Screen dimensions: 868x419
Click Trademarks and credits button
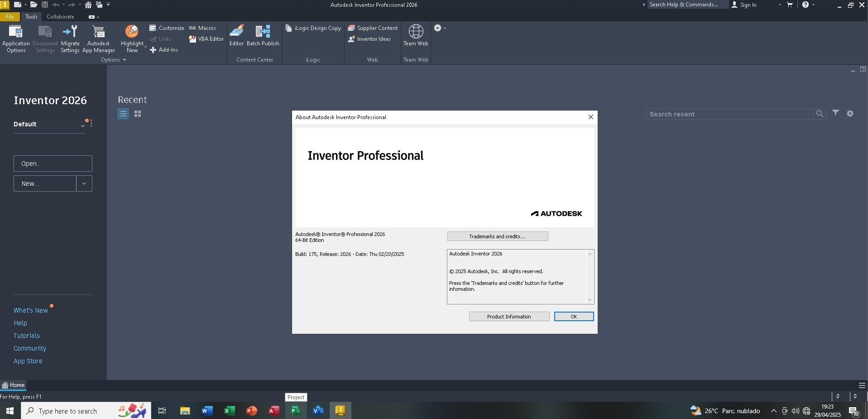click(498, 236)
